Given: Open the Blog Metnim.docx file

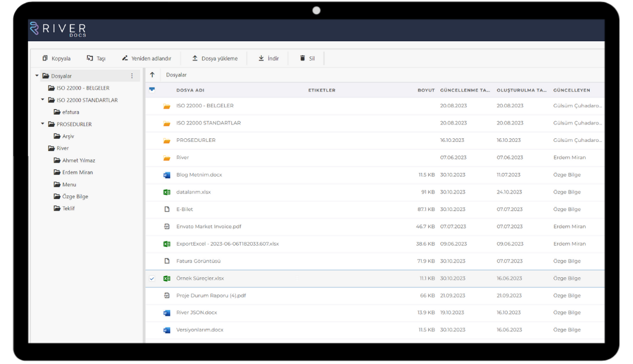Looking at the screenshot, I should coord(199,175).
